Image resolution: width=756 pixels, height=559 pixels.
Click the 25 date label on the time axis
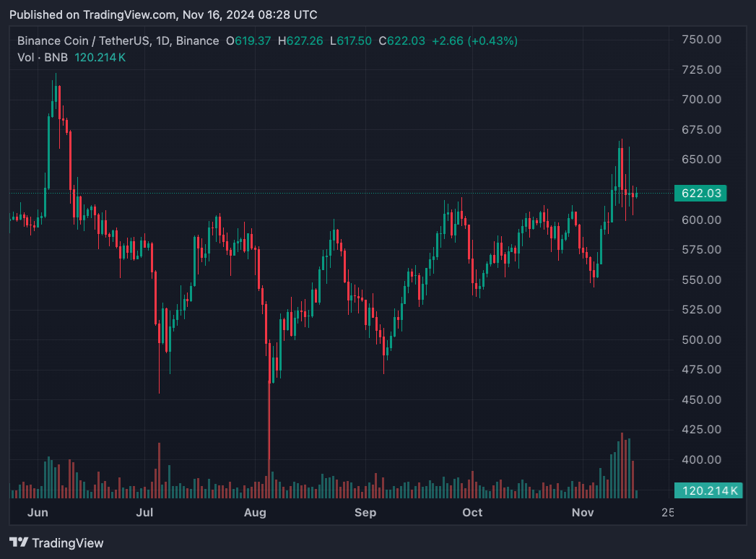click(x=667, y=513)
